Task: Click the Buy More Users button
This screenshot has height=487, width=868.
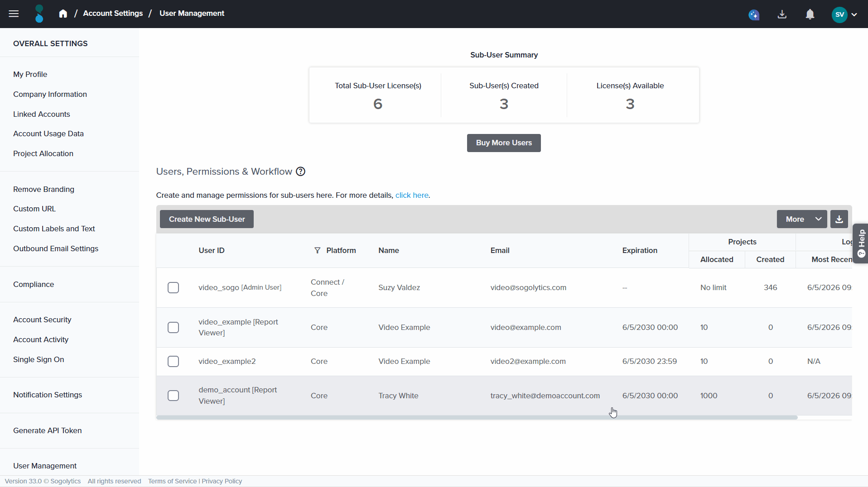Action: [504, 143]
